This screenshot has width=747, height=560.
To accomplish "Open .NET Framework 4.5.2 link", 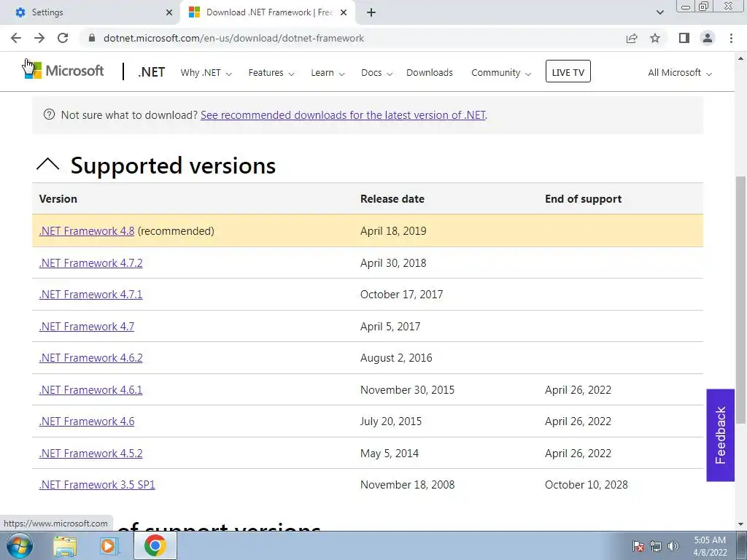I will (90, 453).
